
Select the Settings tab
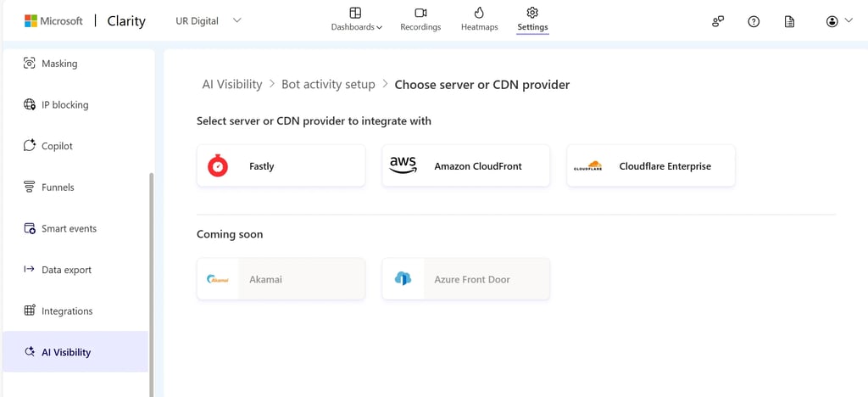(532, 20)
